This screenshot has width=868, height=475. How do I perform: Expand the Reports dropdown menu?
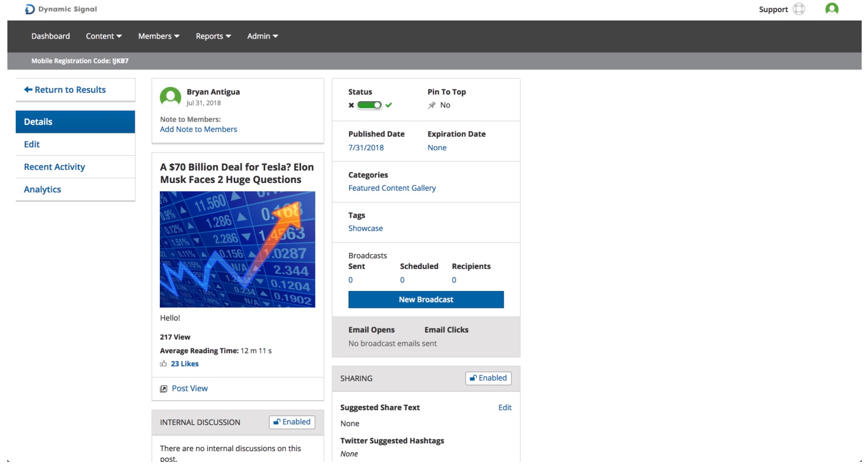tap(213, 36)
